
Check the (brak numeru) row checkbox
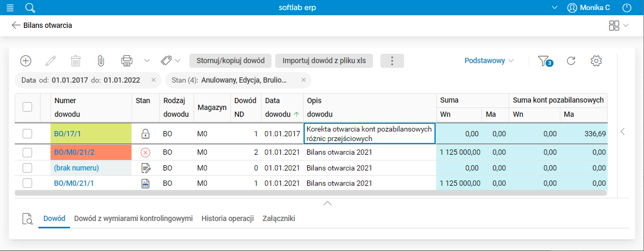[27, 168]
